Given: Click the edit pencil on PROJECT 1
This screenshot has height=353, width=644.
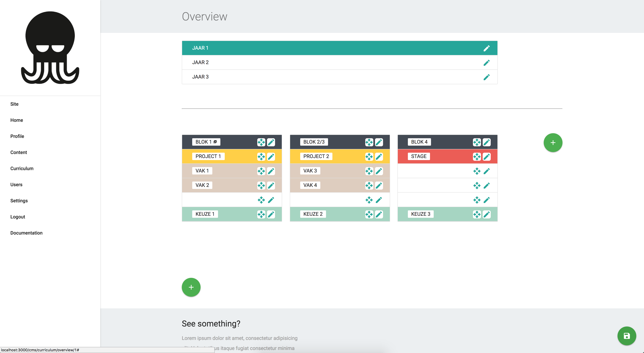Looking at the screenshot, I should [x=271, y=157].
